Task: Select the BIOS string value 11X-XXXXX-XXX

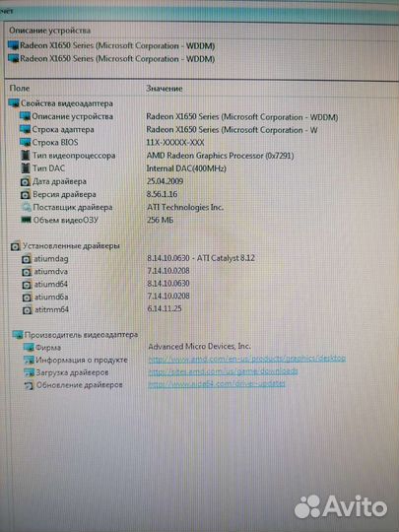Action: [175, 143]
